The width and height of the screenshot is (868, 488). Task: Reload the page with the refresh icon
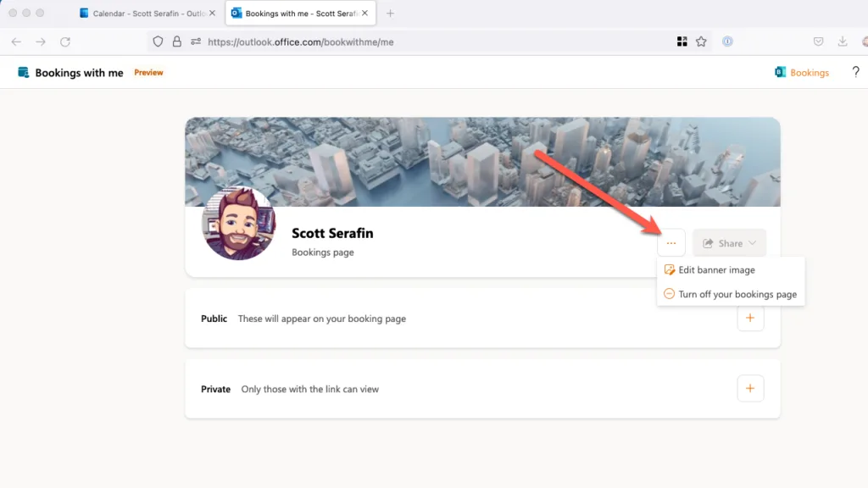click(x=65, y=42)
